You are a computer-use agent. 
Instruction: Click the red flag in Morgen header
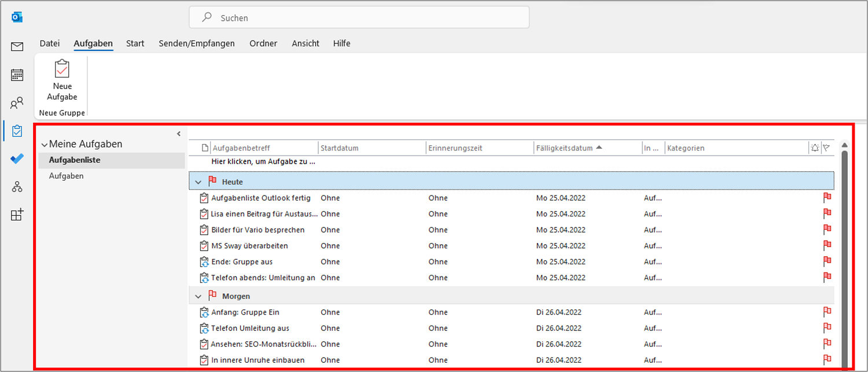pyautogui.click(x=212, y=296)
